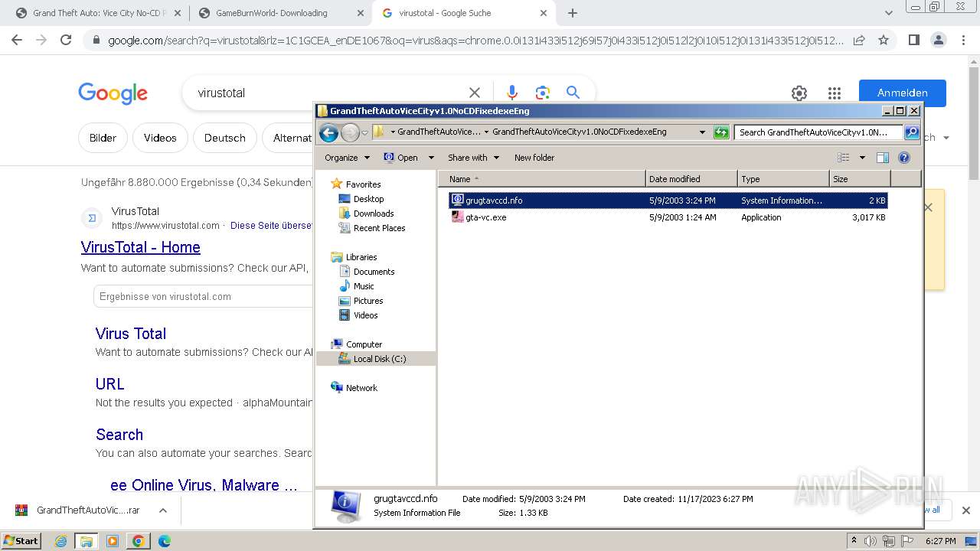Click Google search magnifier button
The height and width of the screenshot is (551, 980).
(573, 93)
